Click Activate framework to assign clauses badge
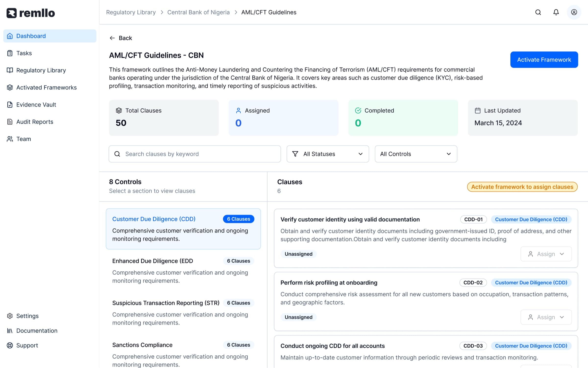588x368 pixels. coord(522,187)
